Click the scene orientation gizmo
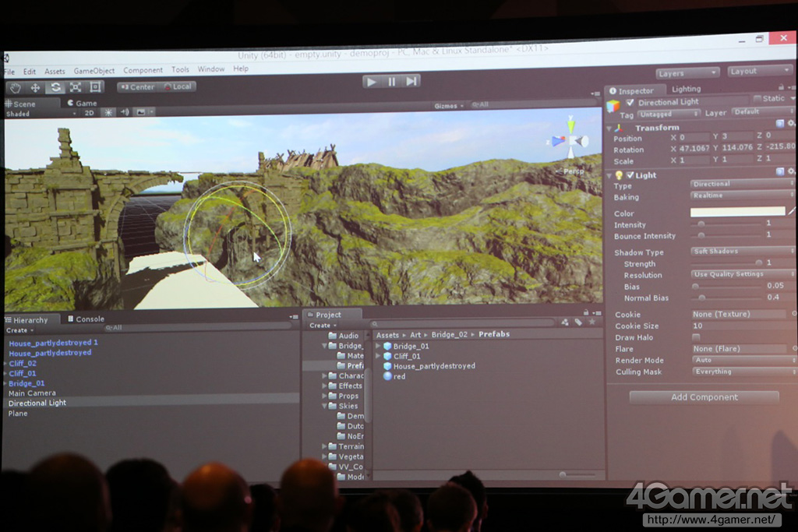The width and height of the screenshot is (798, 532). (570, 139)
